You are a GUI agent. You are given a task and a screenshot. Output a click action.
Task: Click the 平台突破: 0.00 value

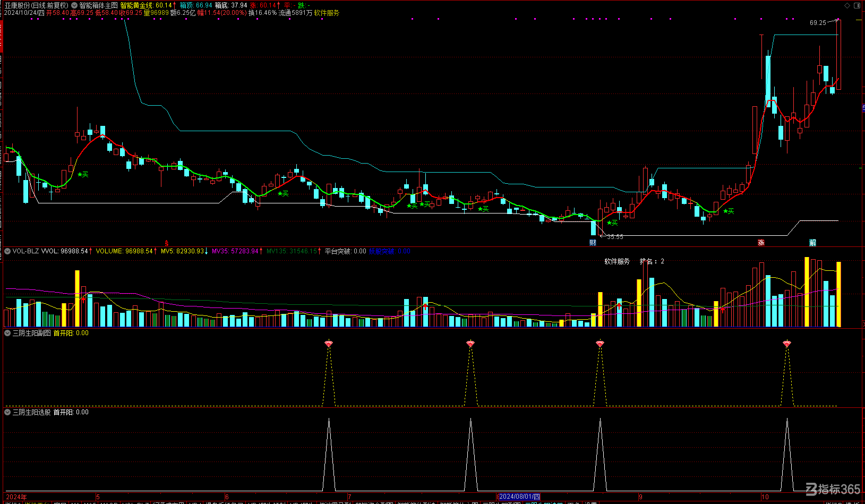[345, 251]
